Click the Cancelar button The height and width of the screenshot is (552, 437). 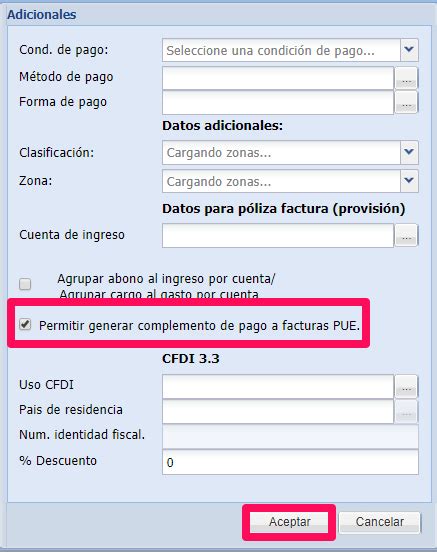pos(380,522)
